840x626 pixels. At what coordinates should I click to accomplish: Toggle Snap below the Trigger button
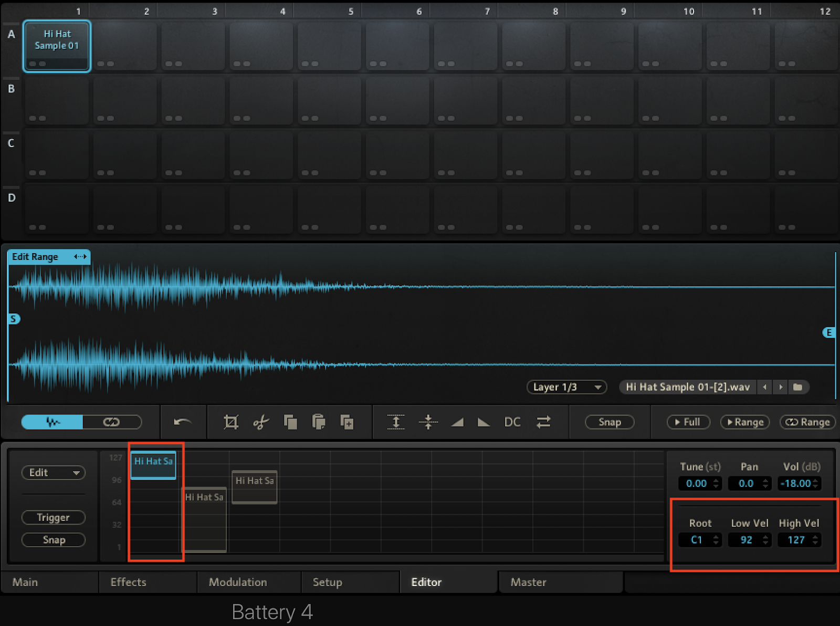(54, 540)
